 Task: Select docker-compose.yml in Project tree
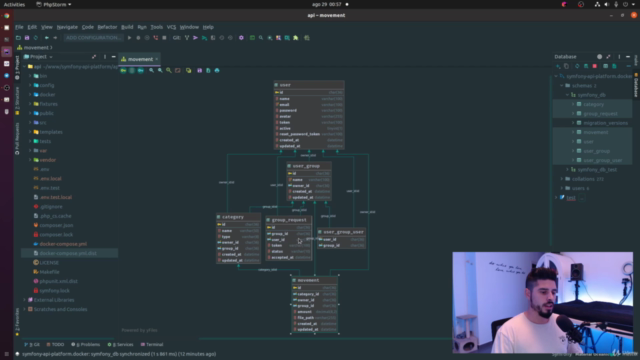pyautogui.click(x=63, y=244)
